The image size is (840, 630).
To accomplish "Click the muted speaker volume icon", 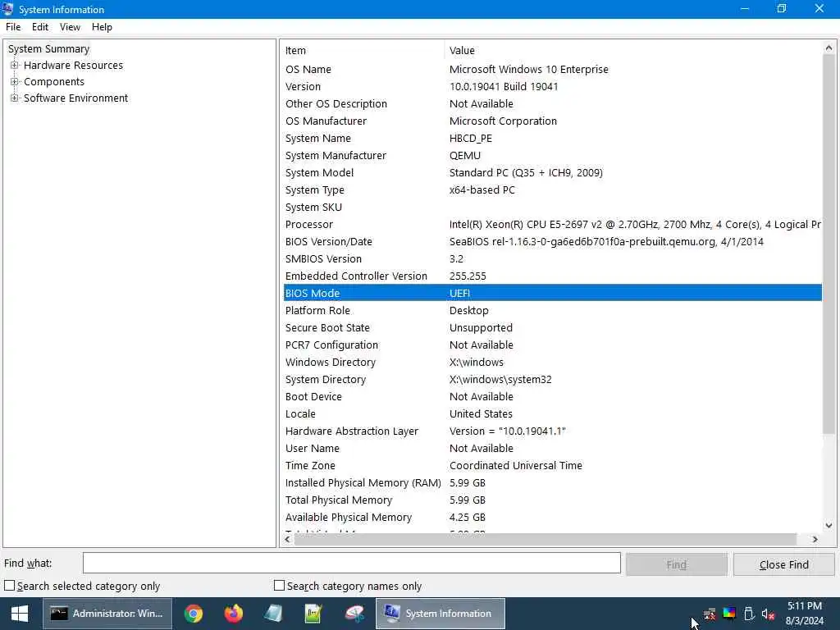I will pyautogui.click(x=768, y=614).
